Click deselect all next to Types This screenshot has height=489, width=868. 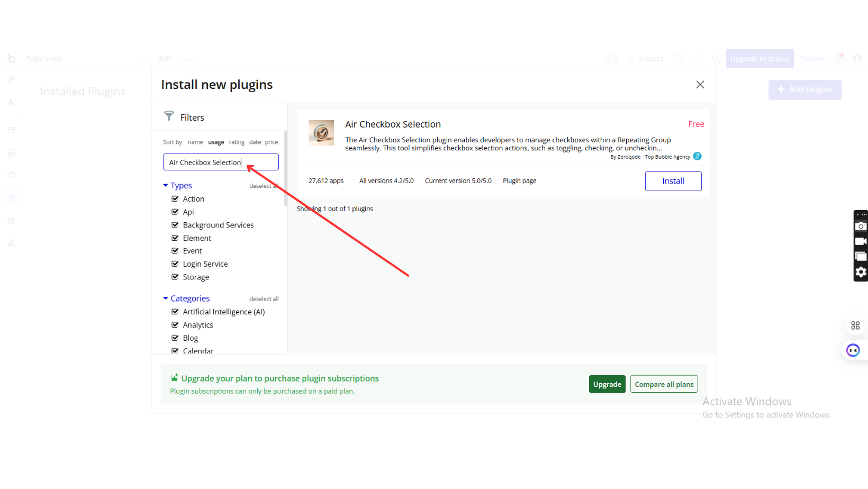coord(264,186)
